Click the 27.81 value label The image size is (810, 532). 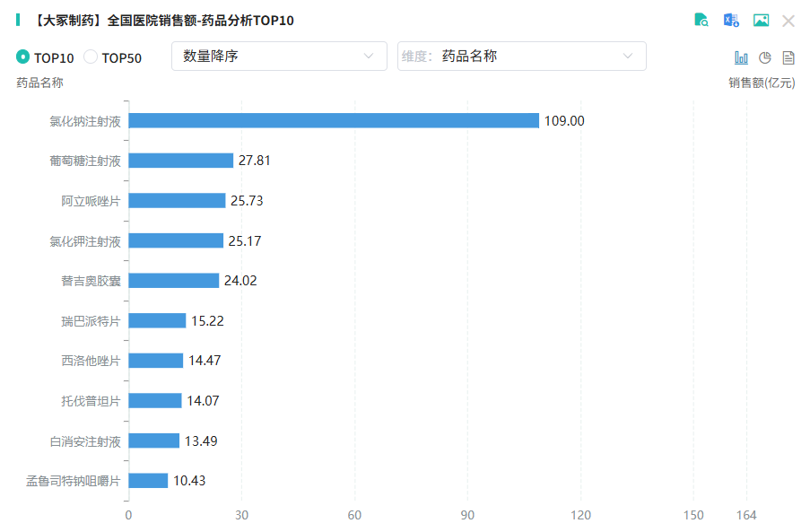click(254, 160)
